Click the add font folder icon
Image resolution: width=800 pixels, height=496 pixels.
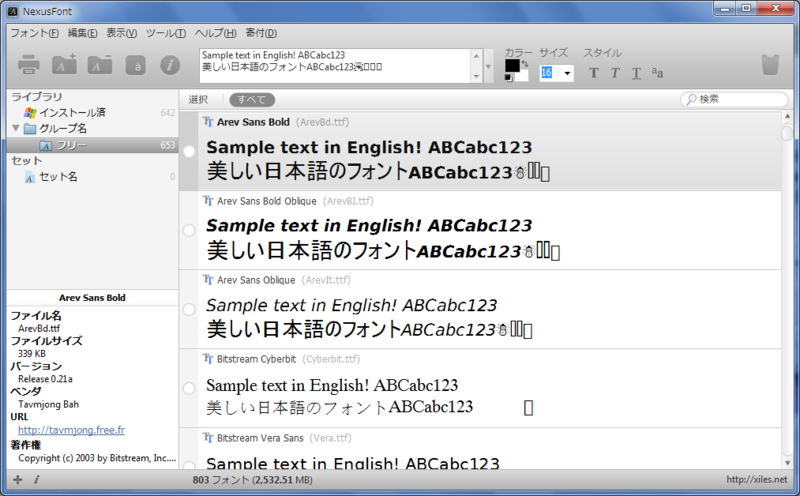pos(64,64)
